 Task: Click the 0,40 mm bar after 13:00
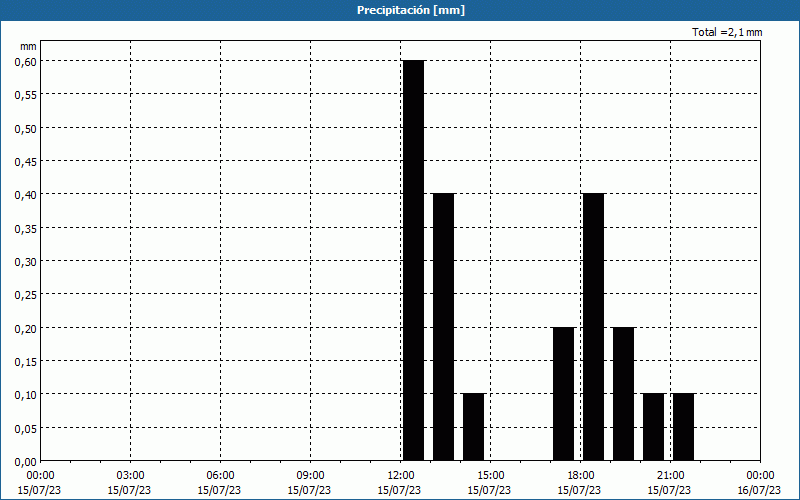click(443, 327)
